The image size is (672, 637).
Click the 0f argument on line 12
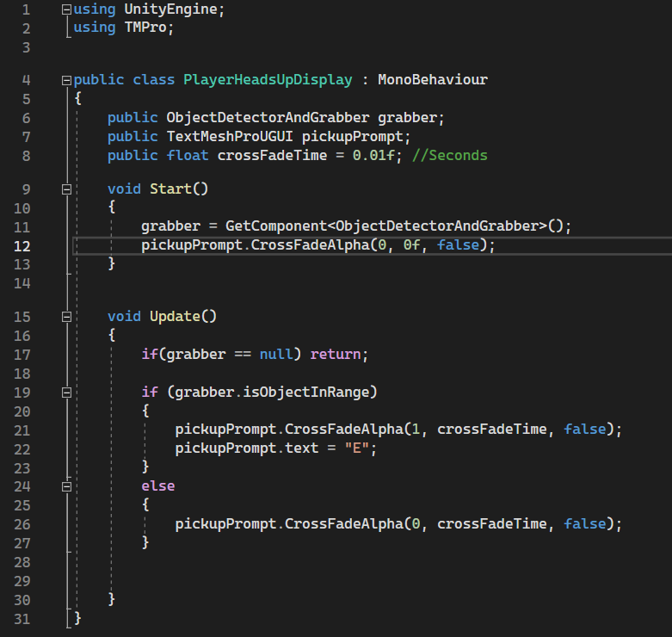(412, 244)
